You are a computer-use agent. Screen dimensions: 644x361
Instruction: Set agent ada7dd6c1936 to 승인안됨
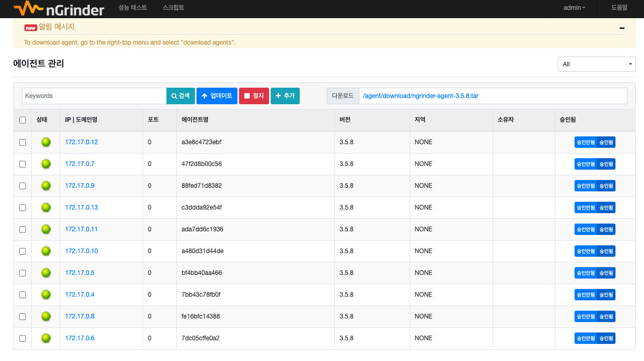pos(586,229)
